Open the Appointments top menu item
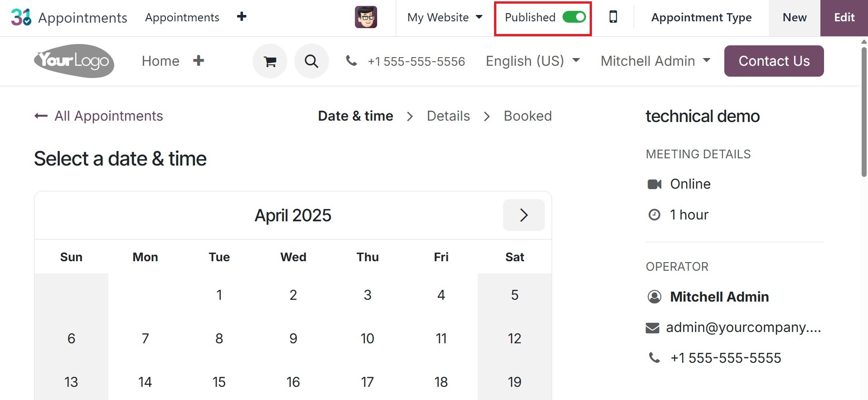 (x=182, y=17)
